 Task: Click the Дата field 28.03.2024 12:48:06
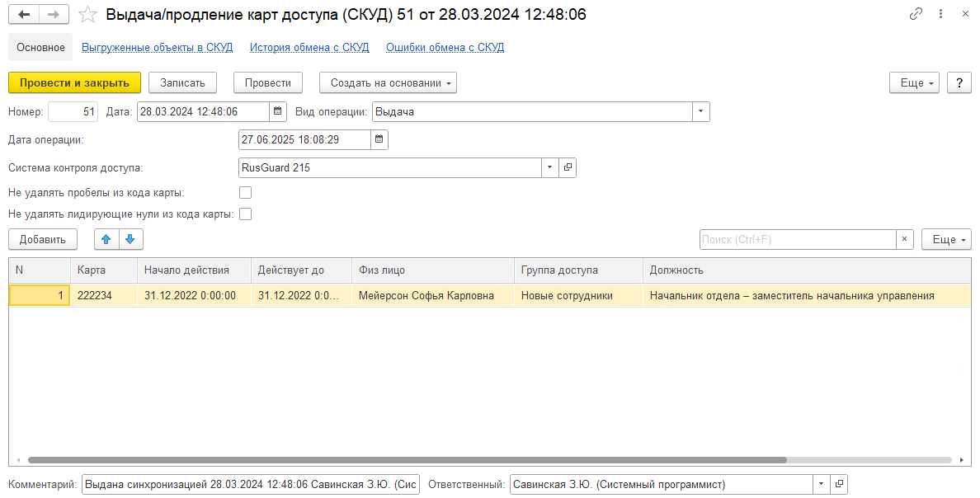(x=204, y=112)
